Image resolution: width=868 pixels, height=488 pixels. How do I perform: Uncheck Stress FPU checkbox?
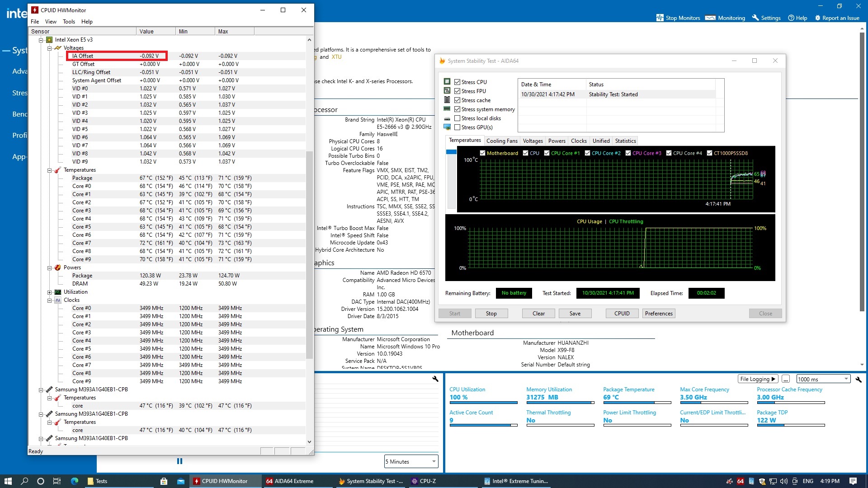[x=457, y=91]
